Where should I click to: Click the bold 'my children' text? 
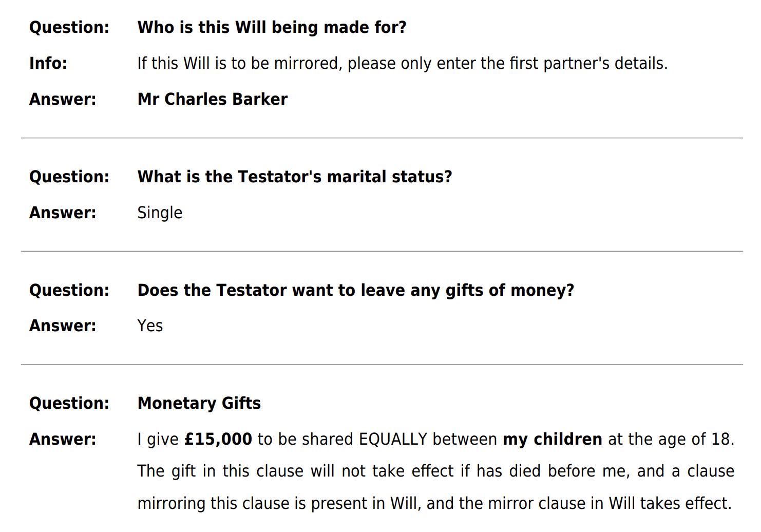click(553, 440)
